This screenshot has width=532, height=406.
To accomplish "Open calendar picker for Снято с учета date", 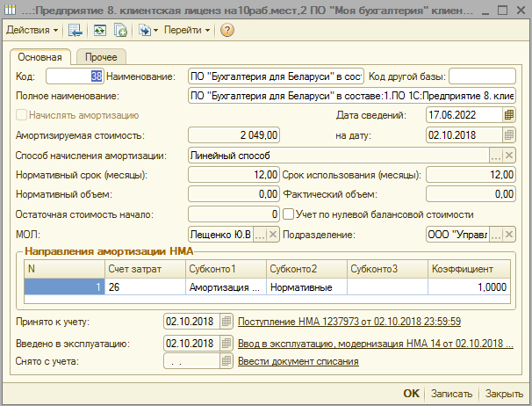I will click(x=227, y=361).
